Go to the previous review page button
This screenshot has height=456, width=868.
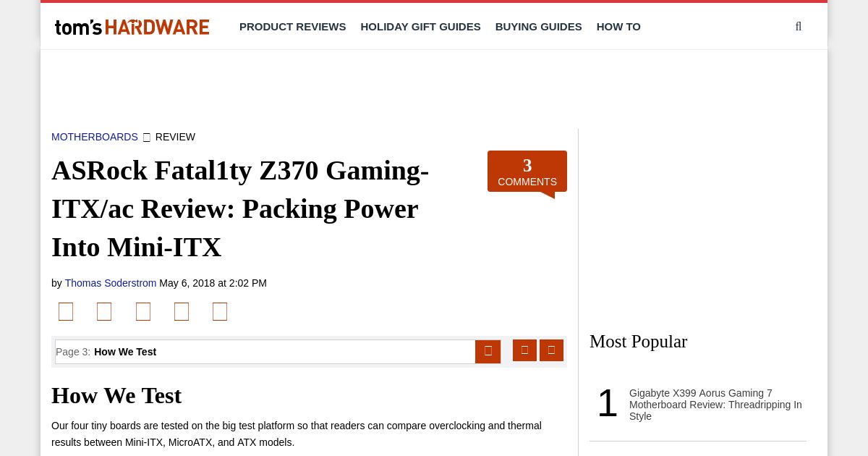pos(524,350)
